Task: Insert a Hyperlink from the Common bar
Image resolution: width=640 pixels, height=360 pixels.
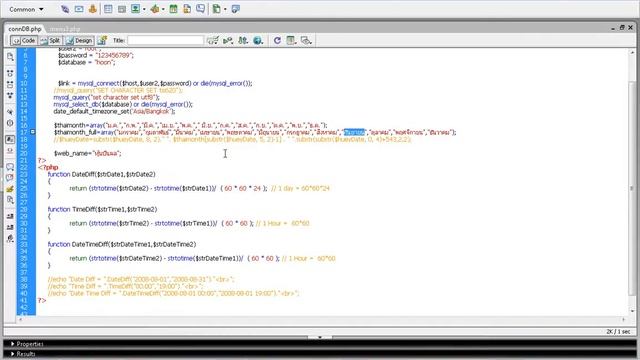Action: click(x=65, y=9)
